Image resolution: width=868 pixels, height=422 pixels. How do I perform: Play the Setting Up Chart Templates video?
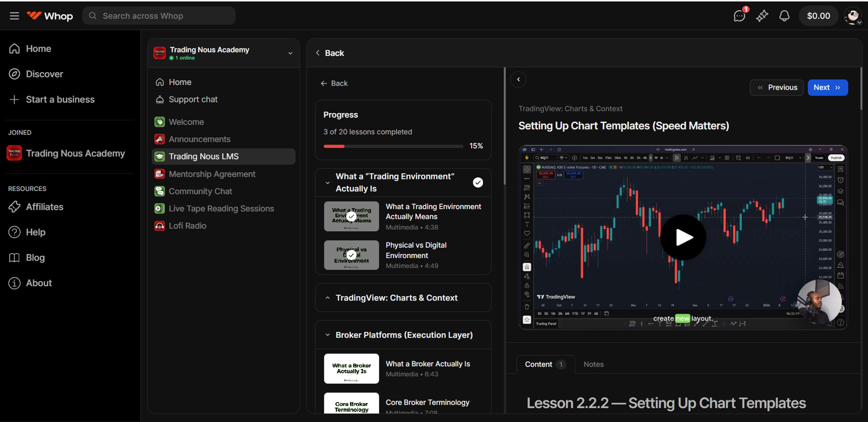pos(683,237)
